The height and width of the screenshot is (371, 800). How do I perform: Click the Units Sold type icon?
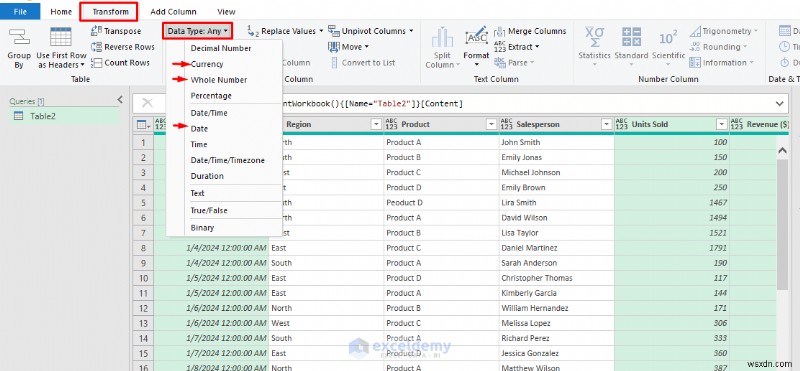point(621,124)
